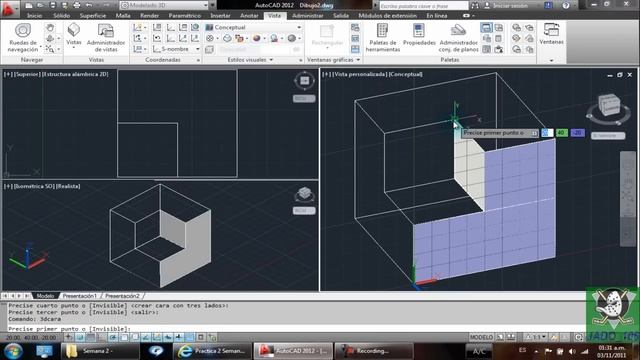Image resolution: width=640 pixels, height=360 pixels.
Task: Click the Autodesk Exchange icon in title bar
Action: pyautogui.click(x=548, y=6)
